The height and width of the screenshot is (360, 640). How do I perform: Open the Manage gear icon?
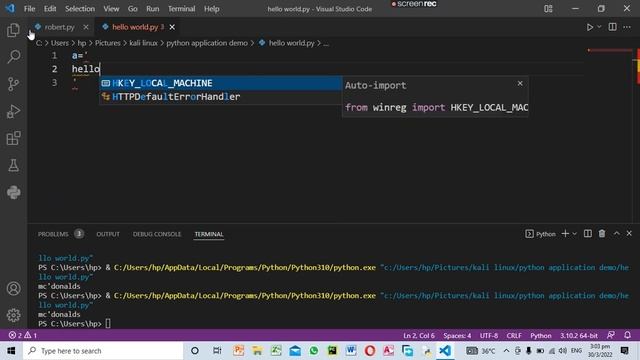tap(13, 315)
